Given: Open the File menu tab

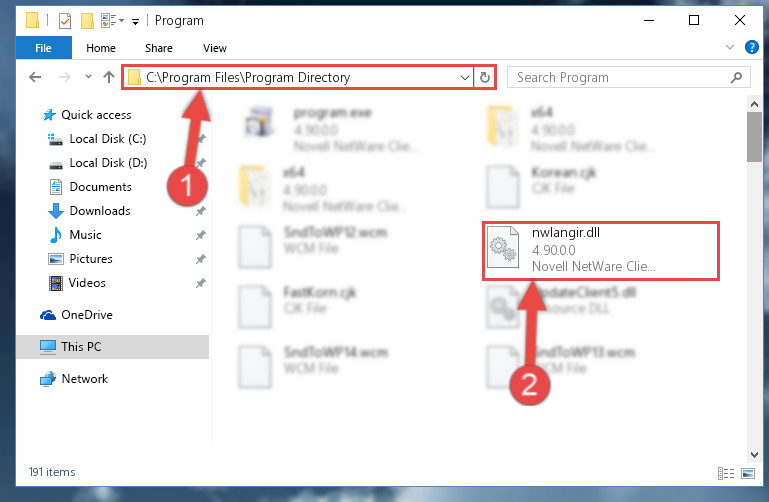Looking at the screenshot, I should point(44,48).
